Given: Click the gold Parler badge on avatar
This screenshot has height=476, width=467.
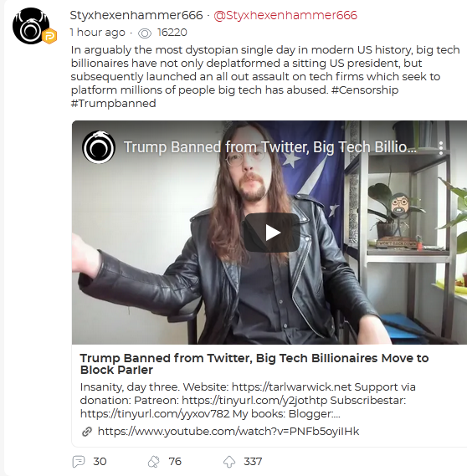Looking at the screenshot, I should point(49,36).
